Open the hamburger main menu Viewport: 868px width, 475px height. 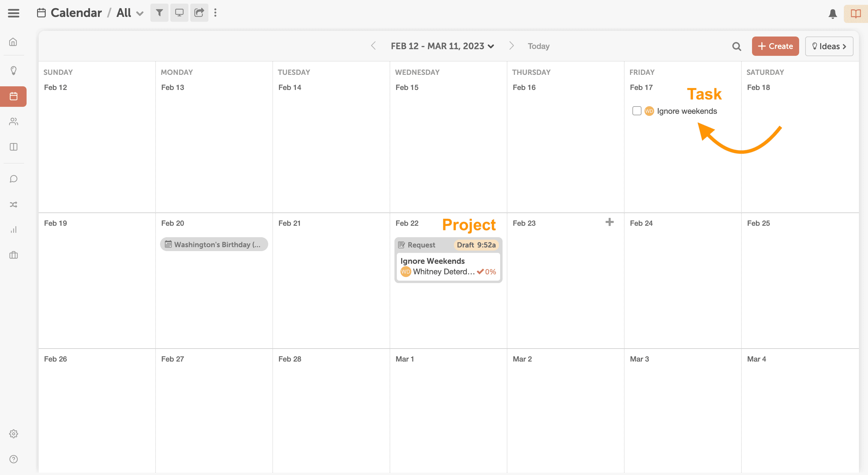[14, 13]
